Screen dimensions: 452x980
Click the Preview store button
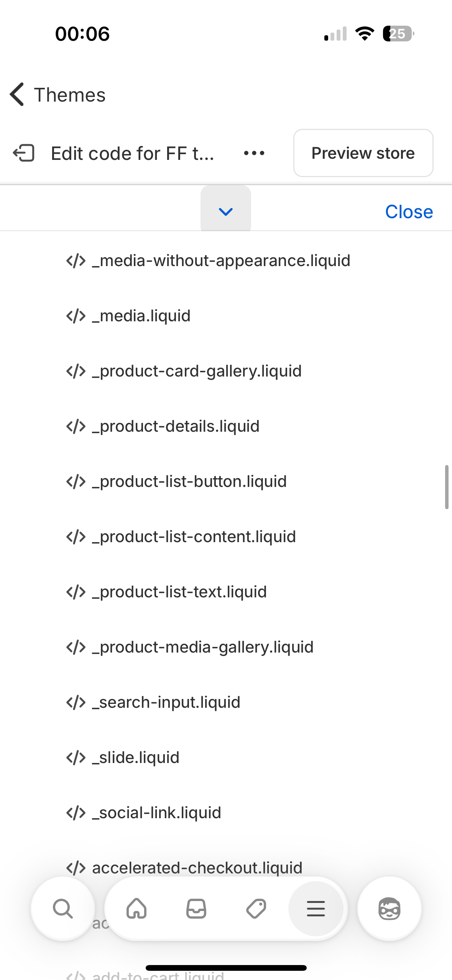363,153
